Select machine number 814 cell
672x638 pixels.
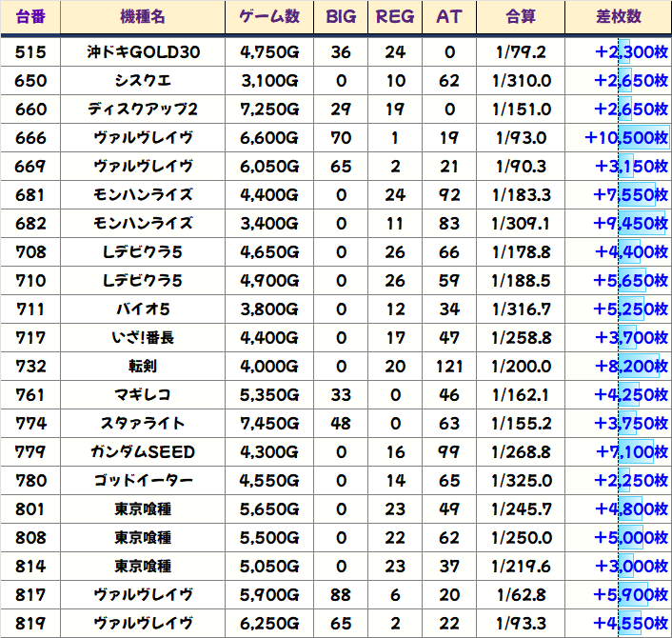click(30, 567)
